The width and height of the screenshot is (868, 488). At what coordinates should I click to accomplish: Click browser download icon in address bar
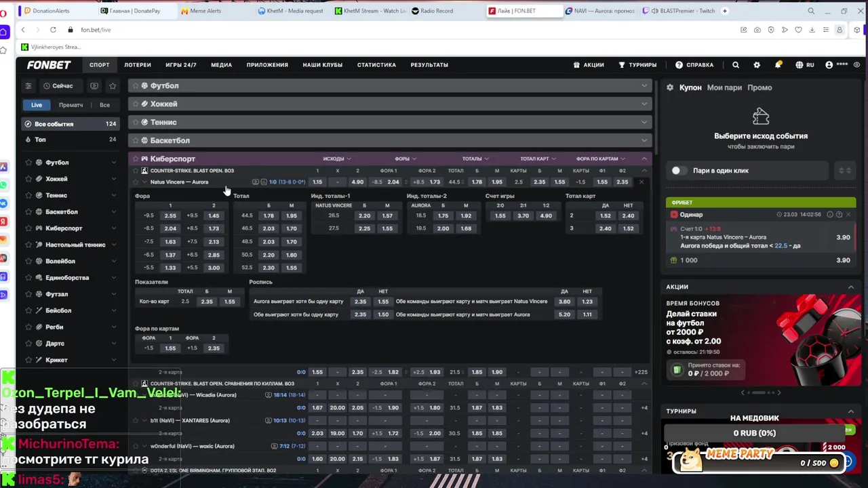pos(812,30)
